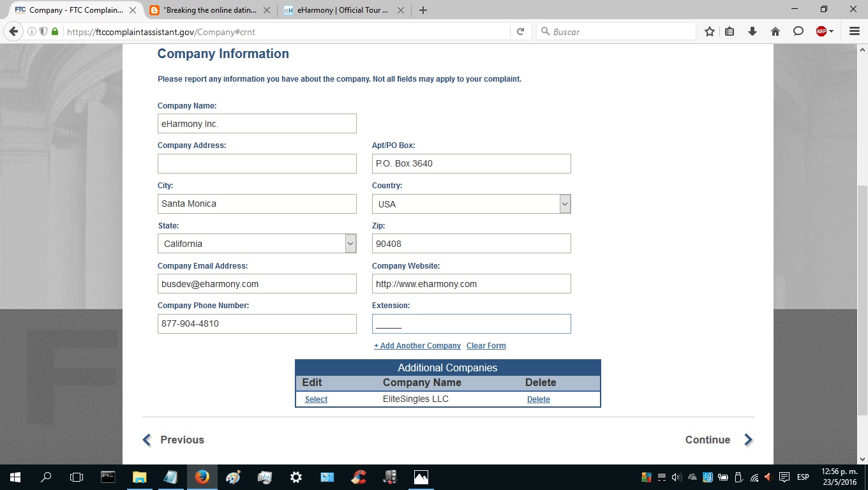Reload the page with the refresh icon

520,31
